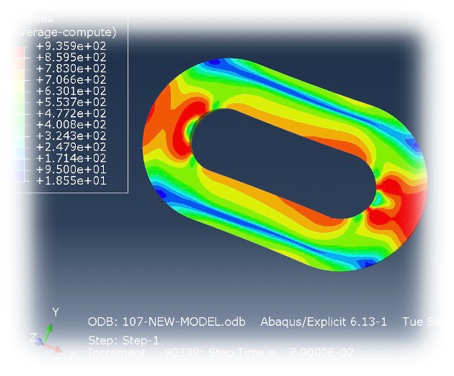
Task: Click the Average-compute legend title
Action: point(65,32)
